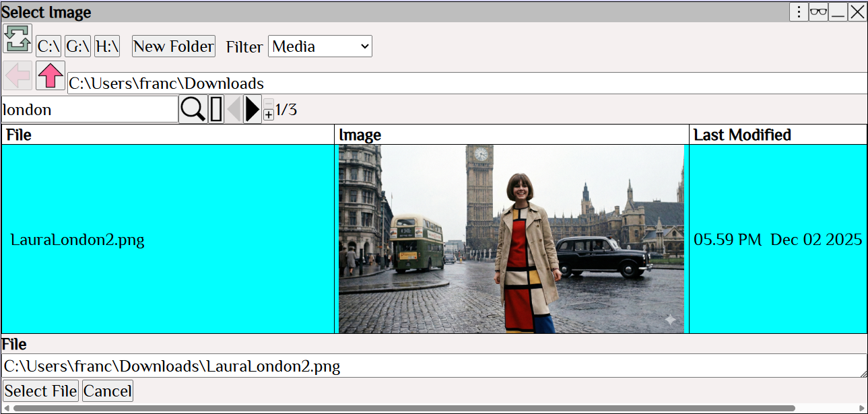Click the narrow rectangle icon beside search
Viewport: 868px width, 414px height.
[216, 109]
